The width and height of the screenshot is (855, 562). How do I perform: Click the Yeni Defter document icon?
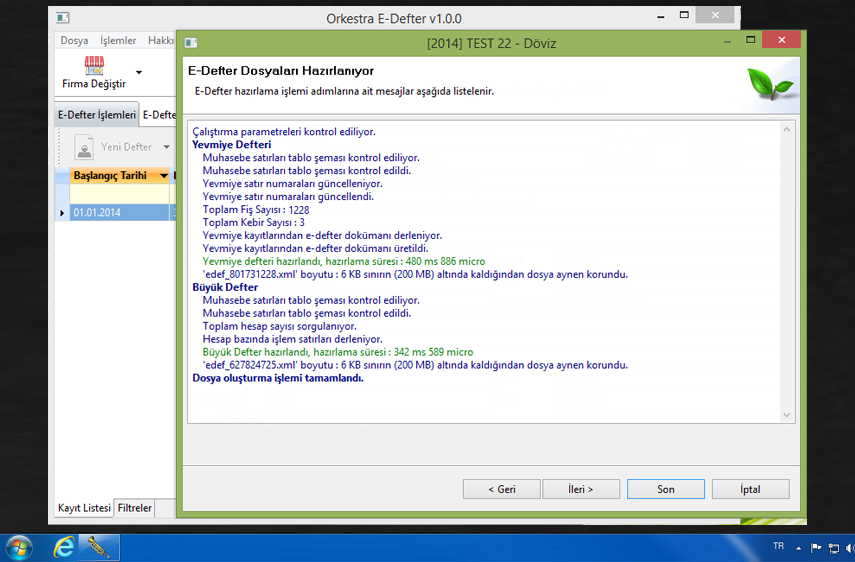click(85, 147)
